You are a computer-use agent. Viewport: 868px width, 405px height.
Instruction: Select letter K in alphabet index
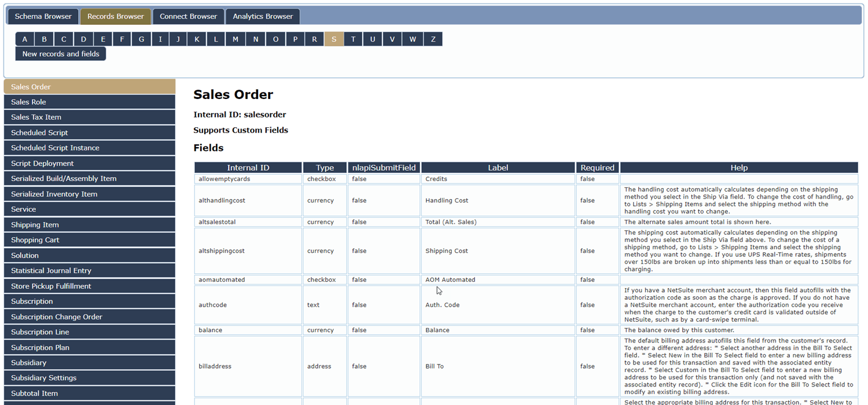pos(197,39)
